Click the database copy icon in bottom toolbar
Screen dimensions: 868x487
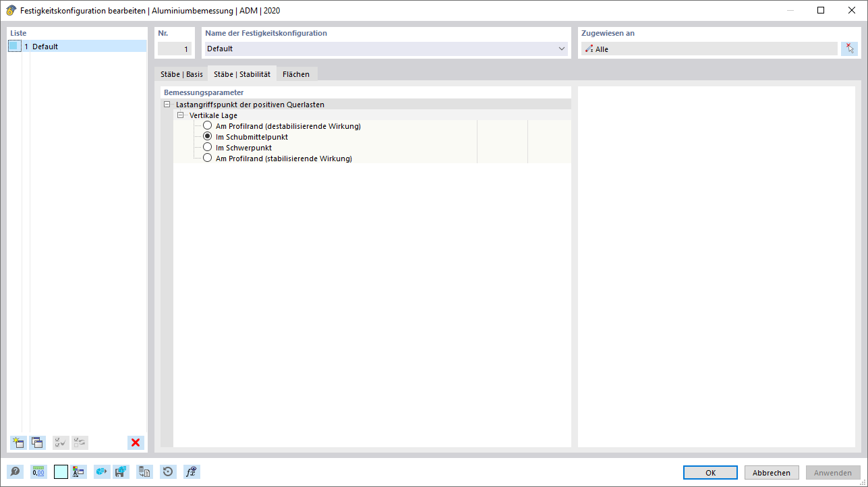(144, 472)
